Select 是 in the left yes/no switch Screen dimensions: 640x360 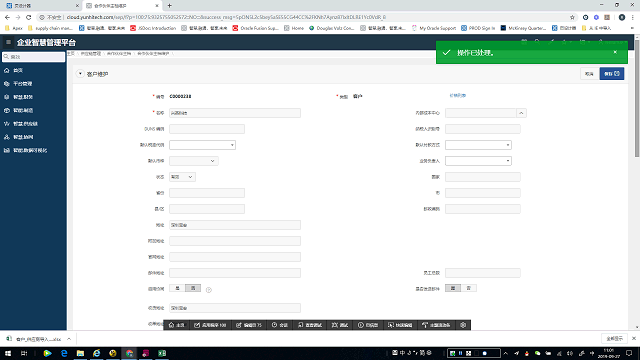click(x=177, y=288)
